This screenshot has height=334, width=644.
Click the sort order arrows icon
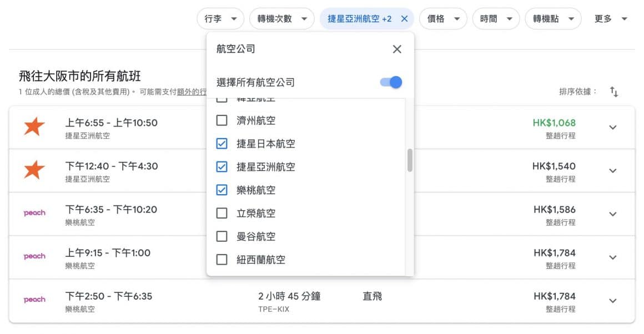(x=614, y=92)
